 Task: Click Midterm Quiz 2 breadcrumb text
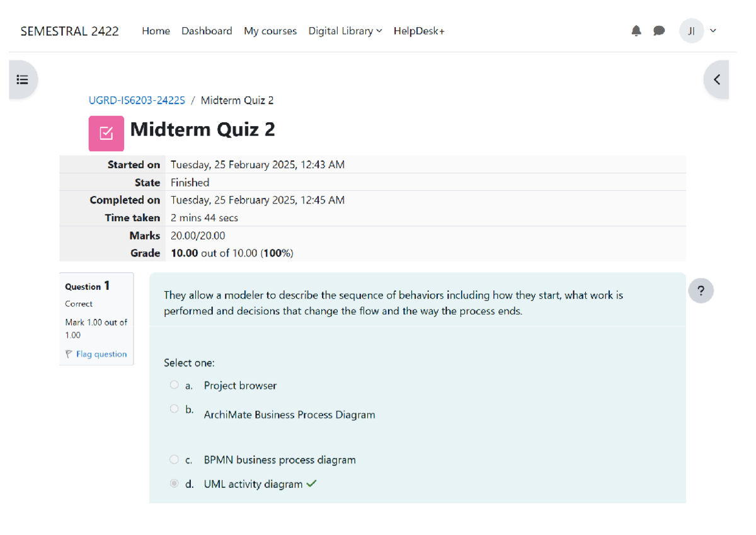click(237, 100)
